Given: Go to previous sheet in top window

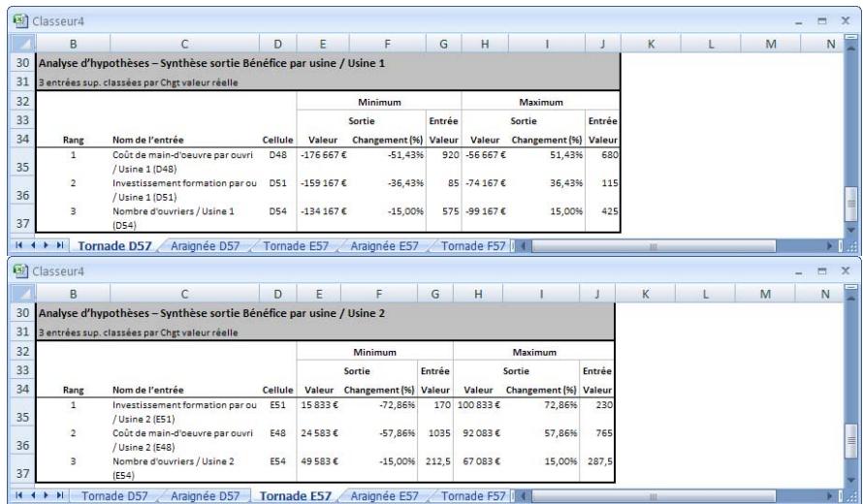Looking at the screenshot, I should pos(32,245).
